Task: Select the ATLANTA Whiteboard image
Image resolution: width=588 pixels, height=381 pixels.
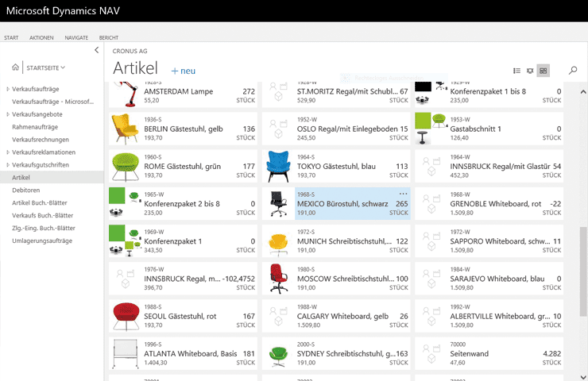Action: 124,355
